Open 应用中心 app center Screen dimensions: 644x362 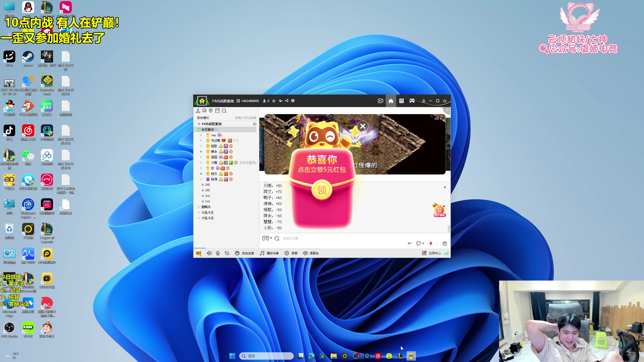click(432, 253)
